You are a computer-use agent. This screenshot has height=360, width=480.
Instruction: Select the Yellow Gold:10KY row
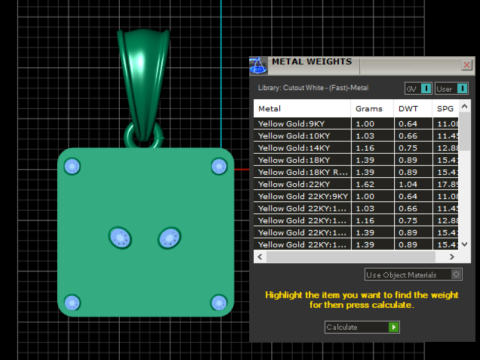tap(356, 136)
